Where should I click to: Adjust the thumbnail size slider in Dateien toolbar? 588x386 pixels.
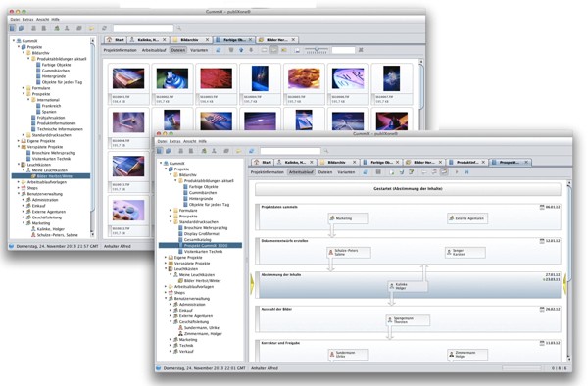pos(317,50)
